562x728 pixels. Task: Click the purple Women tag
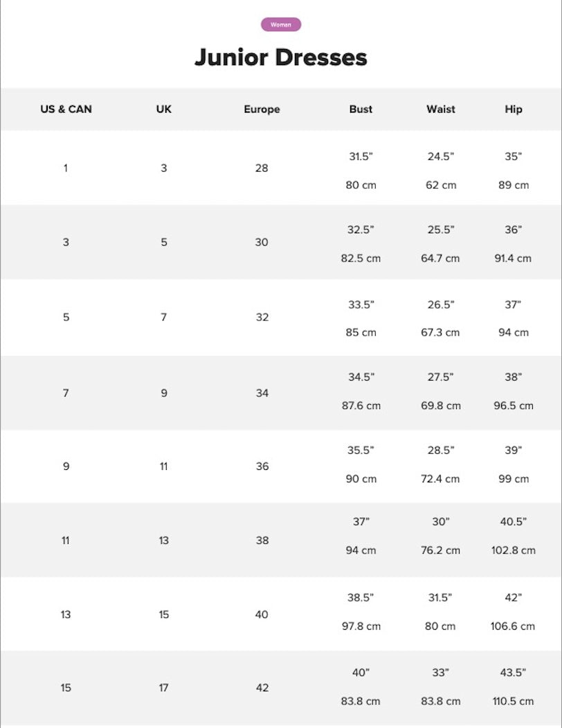[281, 25]
